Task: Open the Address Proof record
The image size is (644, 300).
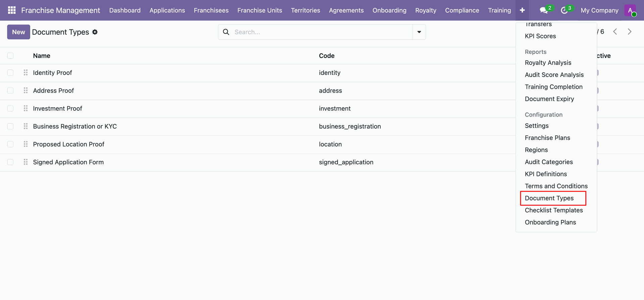Action: [x=53, y=91]
